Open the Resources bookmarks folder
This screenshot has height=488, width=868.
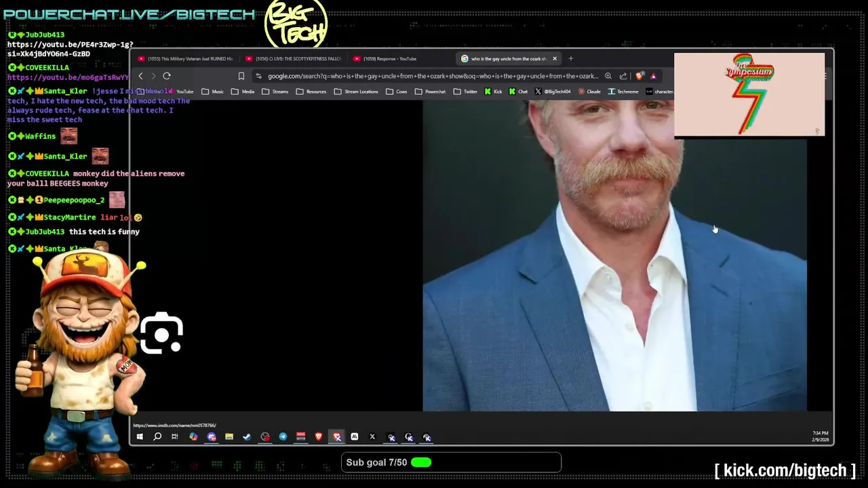(311, 91)
